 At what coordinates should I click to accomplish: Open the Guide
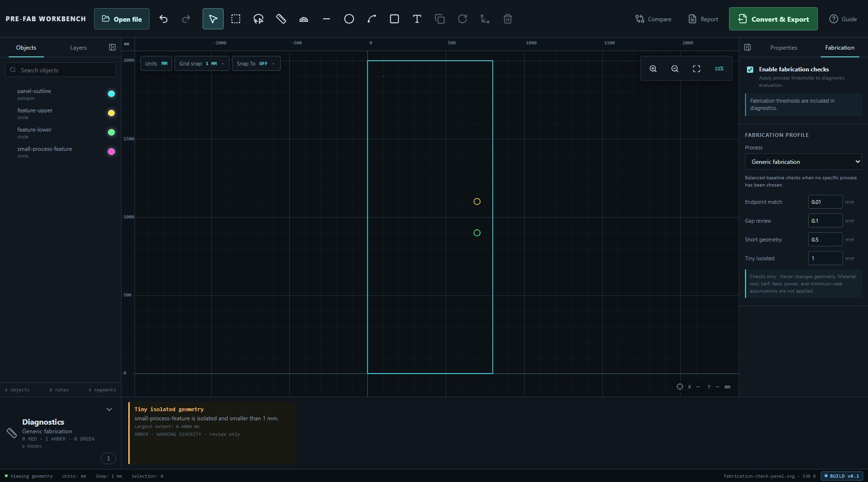pyautogui.click(x=843, y=19)
